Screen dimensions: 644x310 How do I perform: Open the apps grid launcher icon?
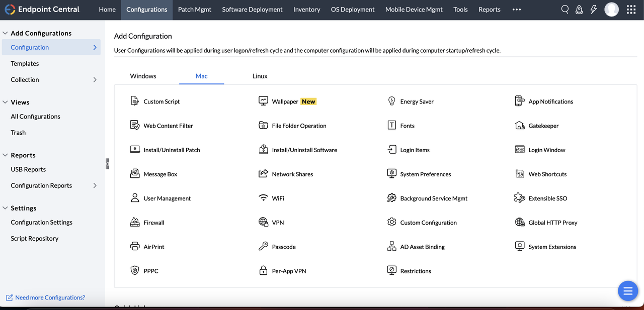click(631, 10)
